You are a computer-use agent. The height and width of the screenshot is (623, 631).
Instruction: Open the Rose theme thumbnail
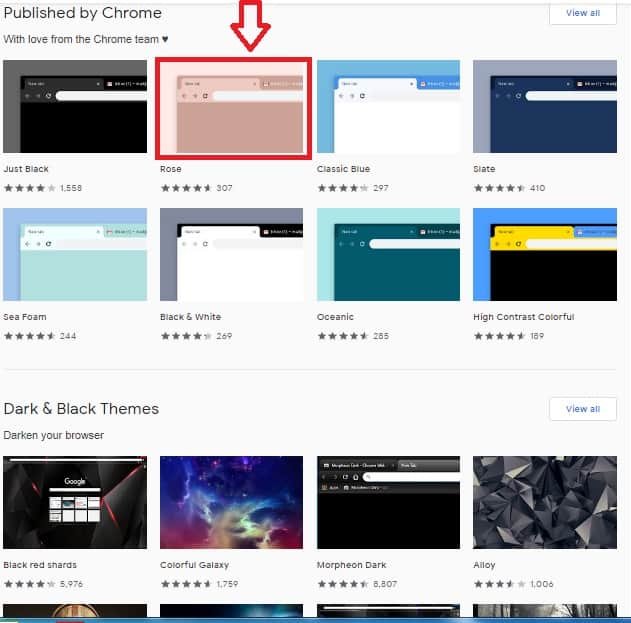click(x=233, y=108)
